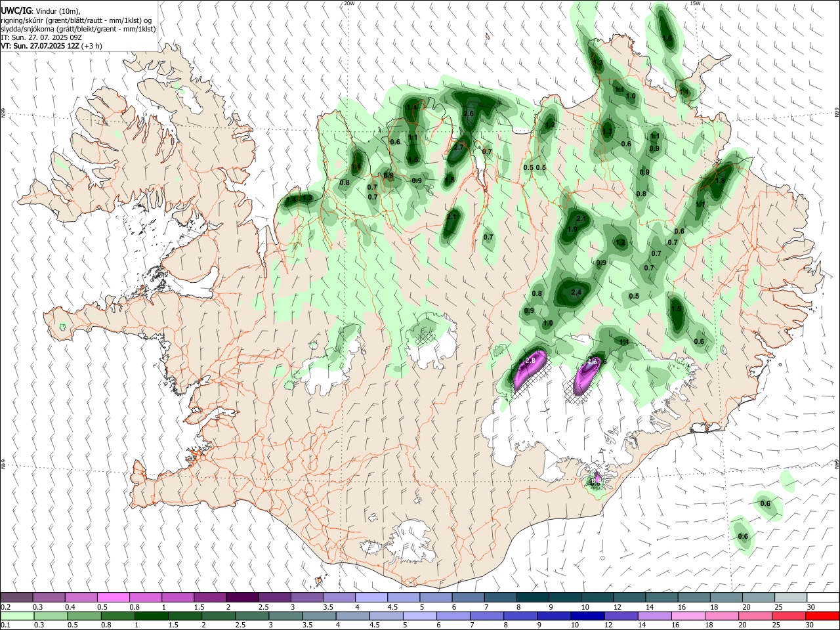Image resolution: width=840 pixels, height=630 pixels.
Task: Click the dark mauve 0.2–0.3 snow swatch
Action: coord(16,597)
